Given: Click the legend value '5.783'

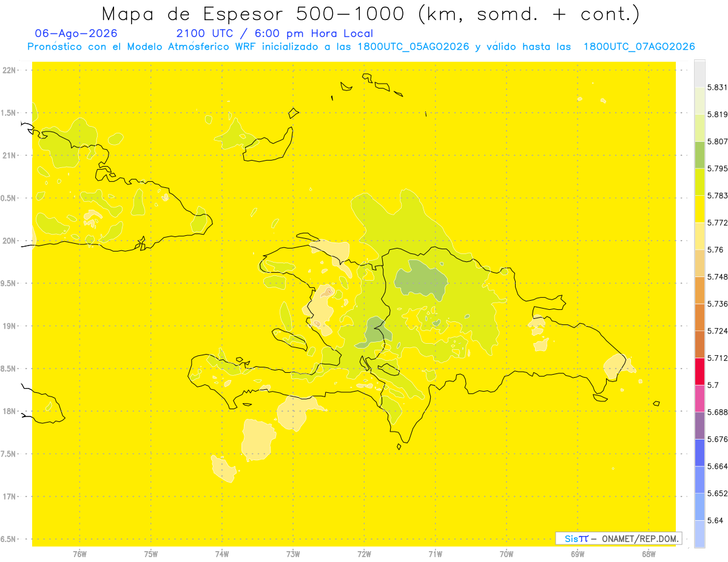Looking at the screenshot, I should point(718,196).
